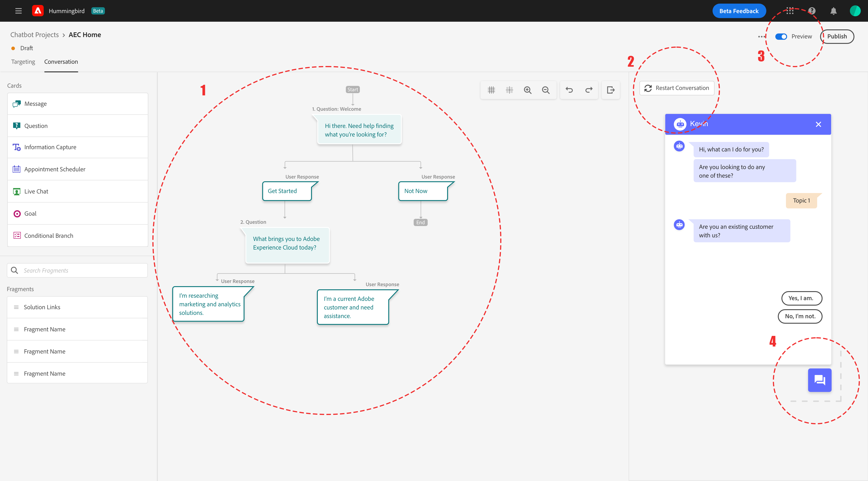The width and height of the screenshot is (868, 481).
Task: Select the Question card
Action: pyautogui.click(x=78, y=126)
